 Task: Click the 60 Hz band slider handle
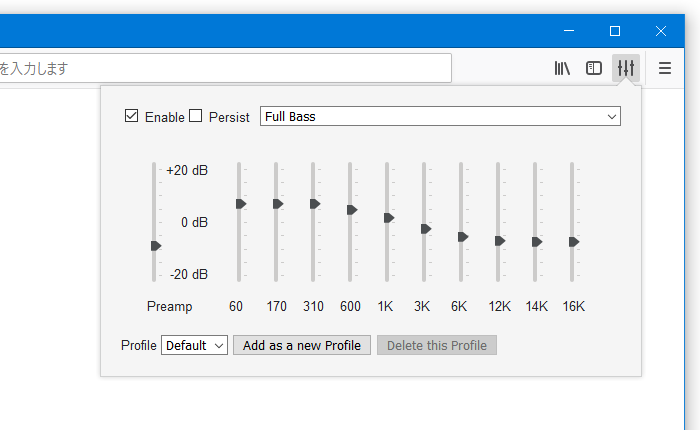(241, 204)
